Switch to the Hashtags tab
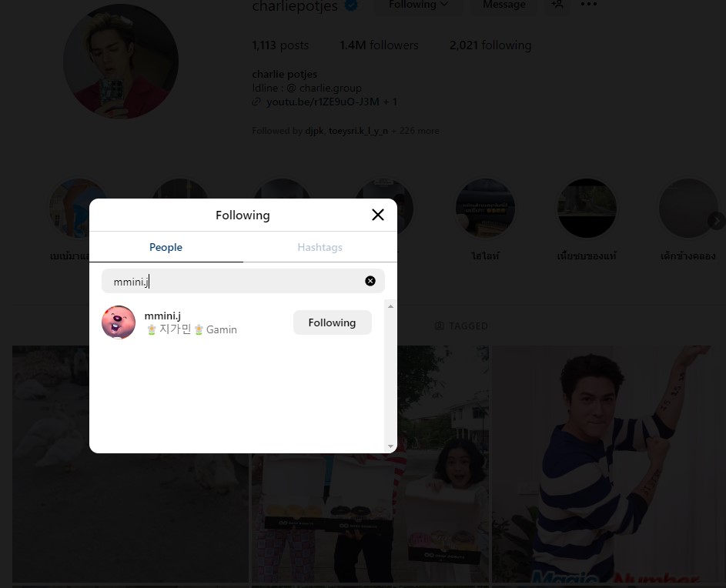 click(320, 247)
